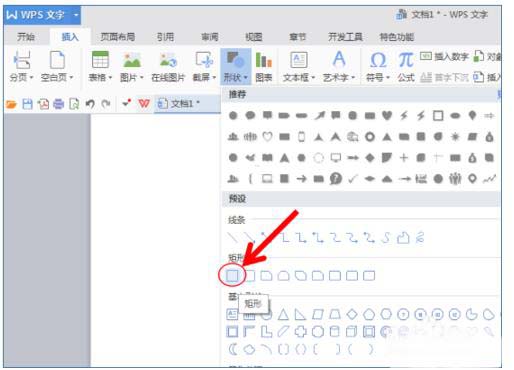Expand the 文本框 dropdown arrow

(x=313, y=78)
